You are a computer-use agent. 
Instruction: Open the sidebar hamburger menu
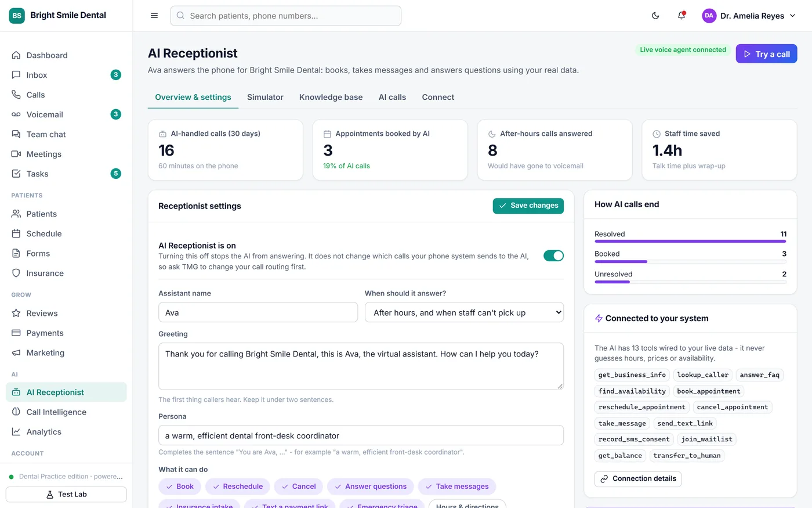click(x=154, y=16)
